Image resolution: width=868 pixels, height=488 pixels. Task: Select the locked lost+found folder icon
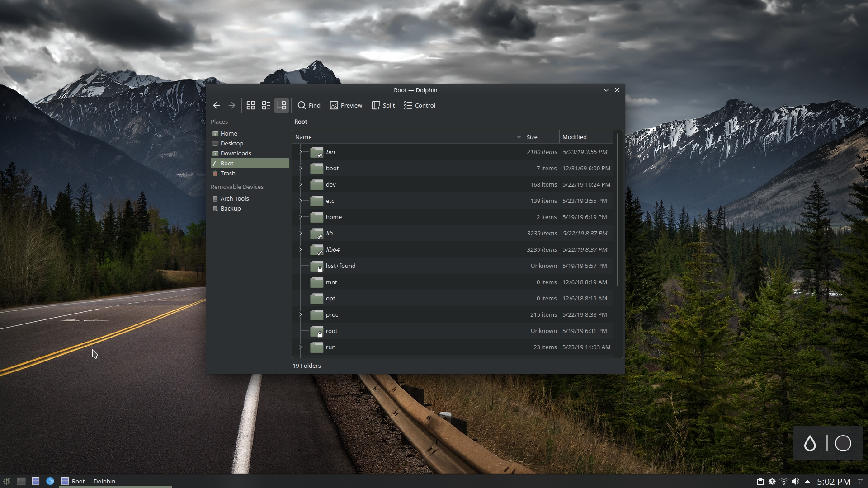[317, 266]
